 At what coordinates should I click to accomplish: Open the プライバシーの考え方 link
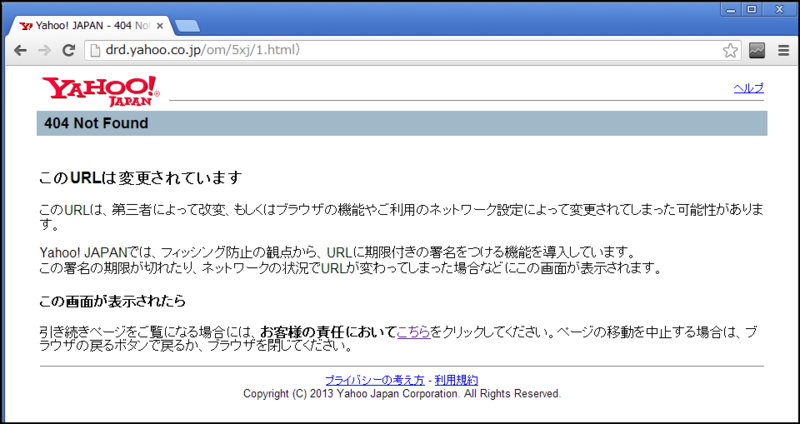click(x=374, y=380)
